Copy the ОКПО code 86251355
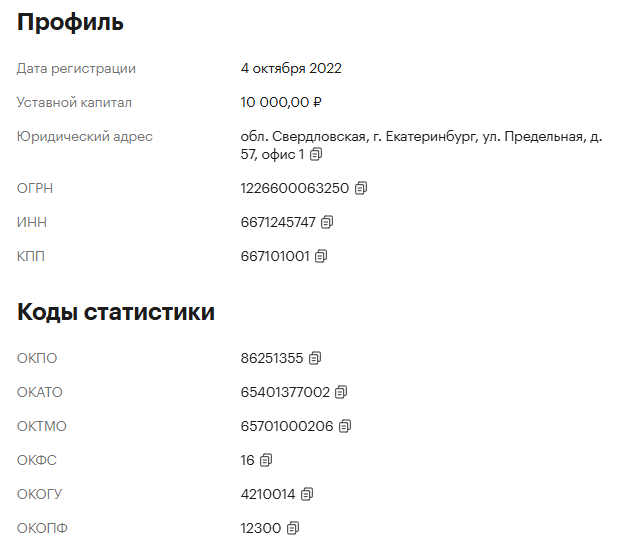Image resolution: width=626 pixels, height=548 pixels. 315,358
